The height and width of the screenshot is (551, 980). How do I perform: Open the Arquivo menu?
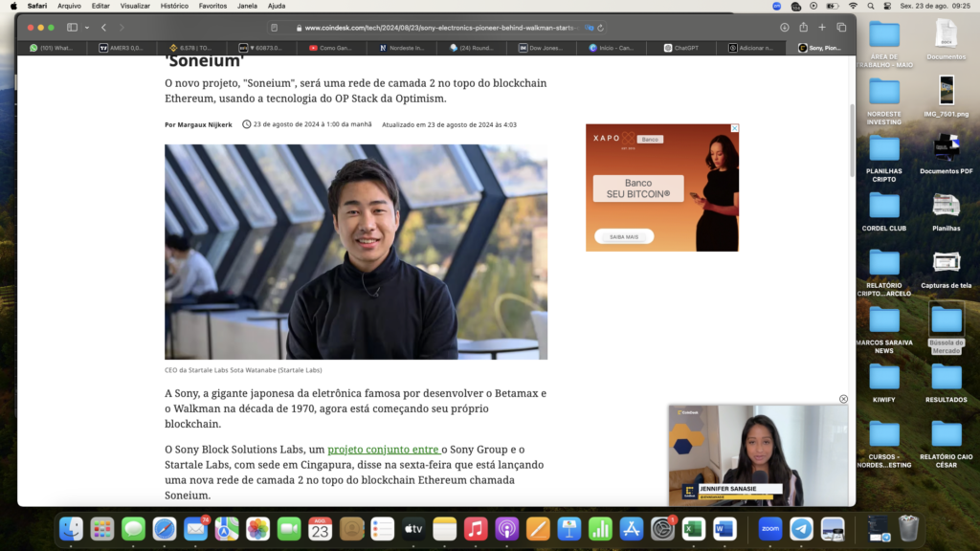69,6
